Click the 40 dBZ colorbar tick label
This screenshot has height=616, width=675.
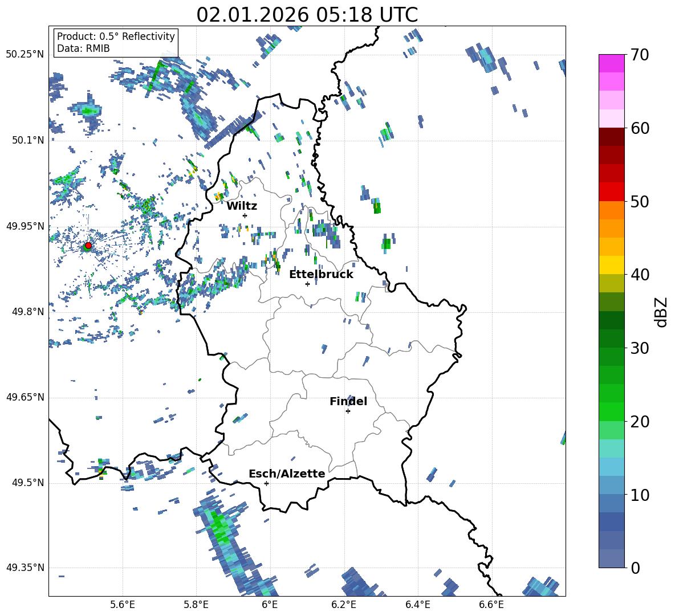point(639,275)
